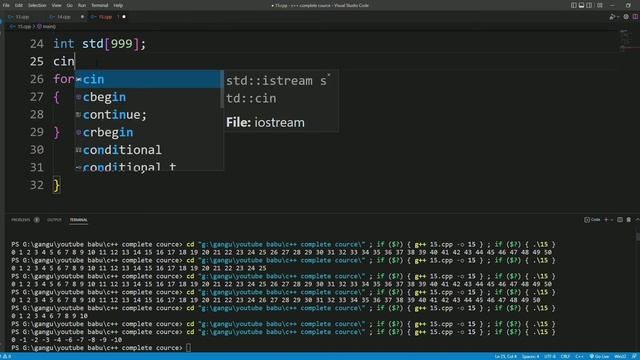Open the View menu
This screenshot has width=640, height=360.
[x=56, y=5]
